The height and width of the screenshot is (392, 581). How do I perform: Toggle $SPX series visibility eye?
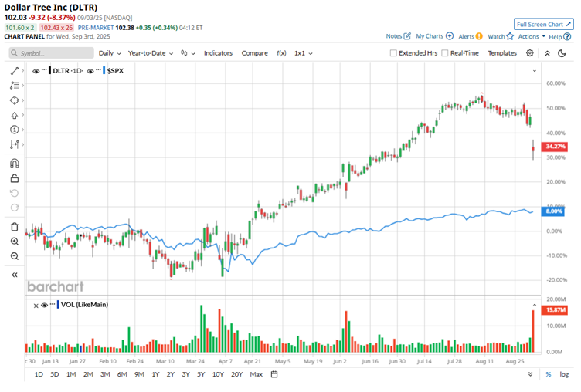point(90,71)
